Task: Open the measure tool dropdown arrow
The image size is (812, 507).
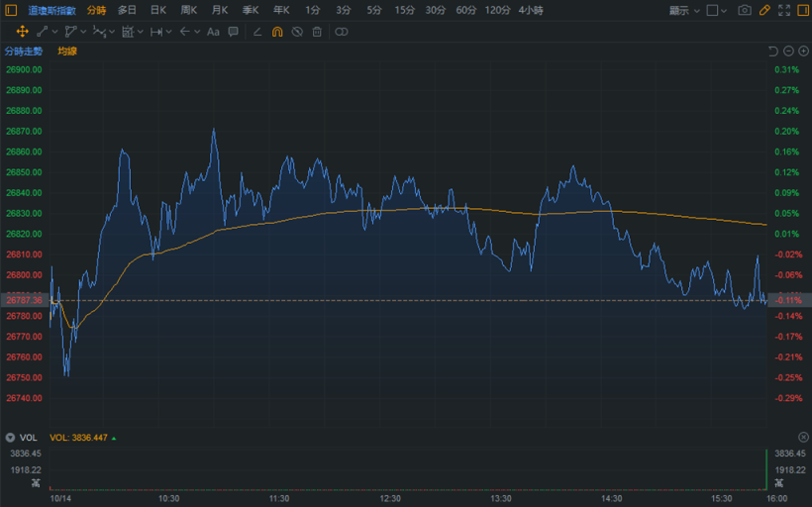Action: (x=141, y=32)
